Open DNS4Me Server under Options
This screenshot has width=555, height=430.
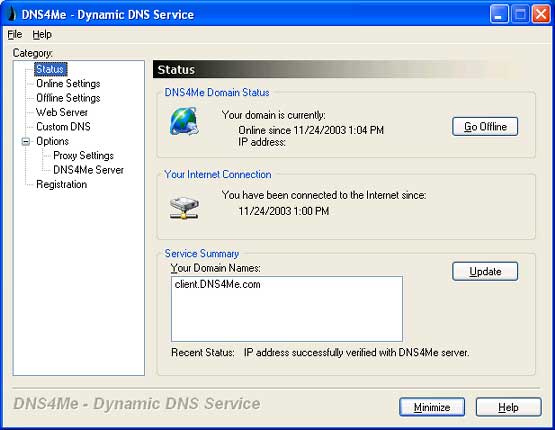pos(88,170)
